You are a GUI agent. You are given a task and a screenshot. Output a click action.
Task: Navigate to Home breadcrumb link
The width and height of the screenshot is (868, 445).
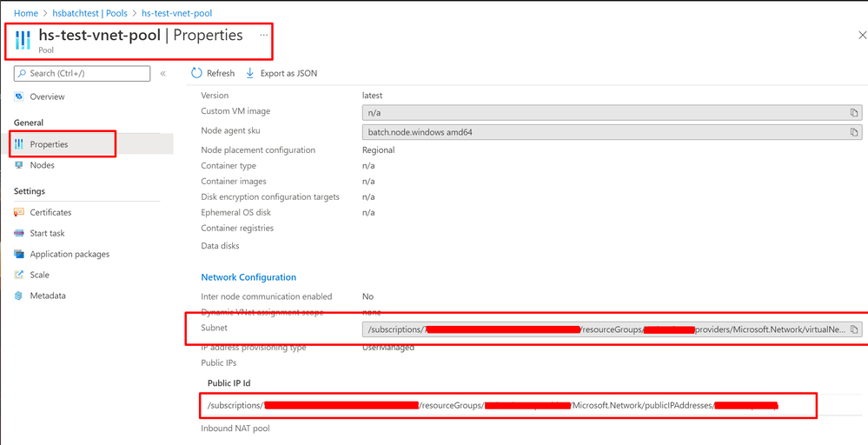click(x=26, y=13)
